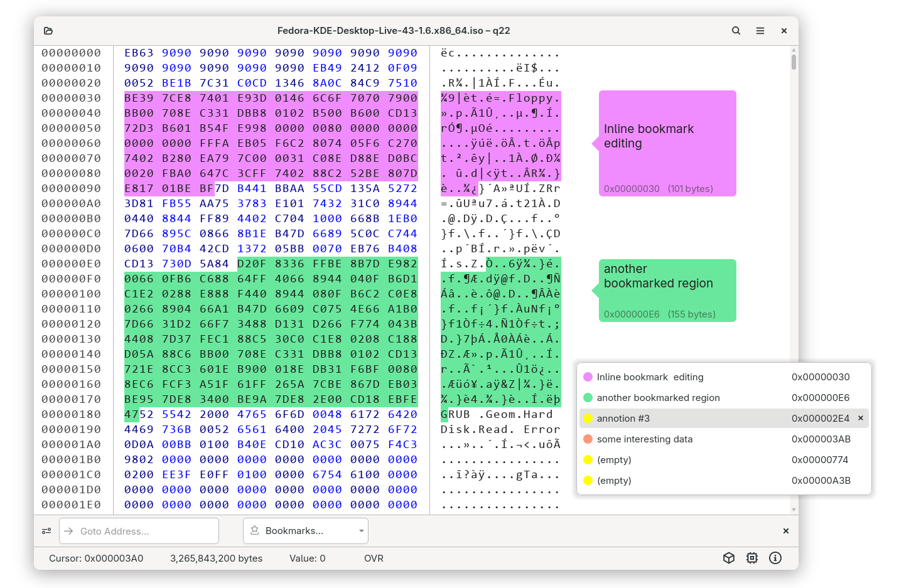899x588 pixels.
Task: Select 'another bookmarked region' in bookmark list
Action: [x=724, y=398]
